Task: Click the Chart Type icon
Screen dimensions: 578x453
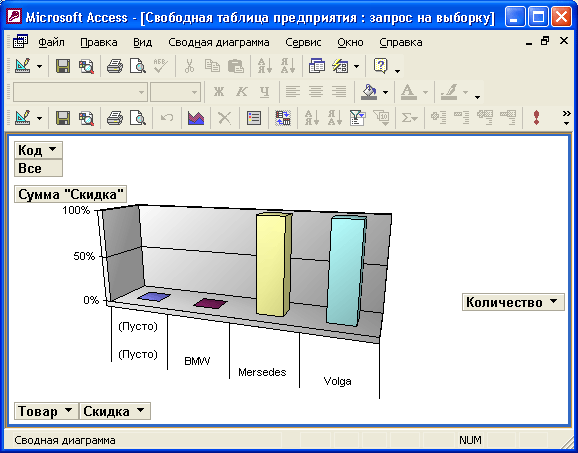Action: tap(196, 118)
